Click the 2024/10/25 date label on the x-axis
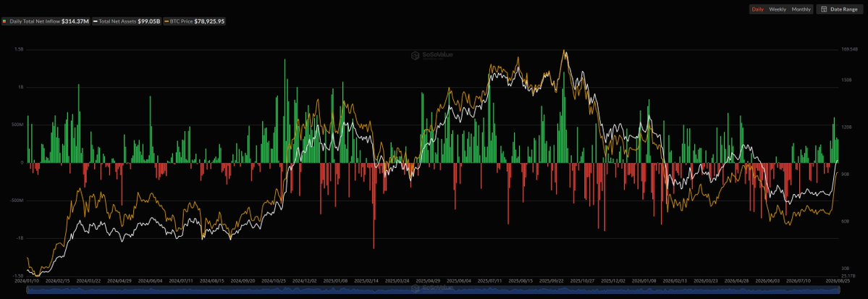 [x=275, y=282]
